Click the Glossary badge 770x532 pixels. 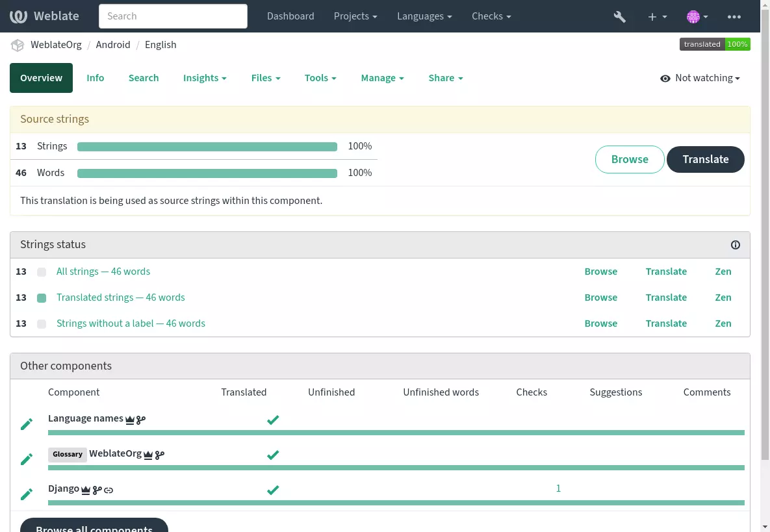(x=68, y=455)
